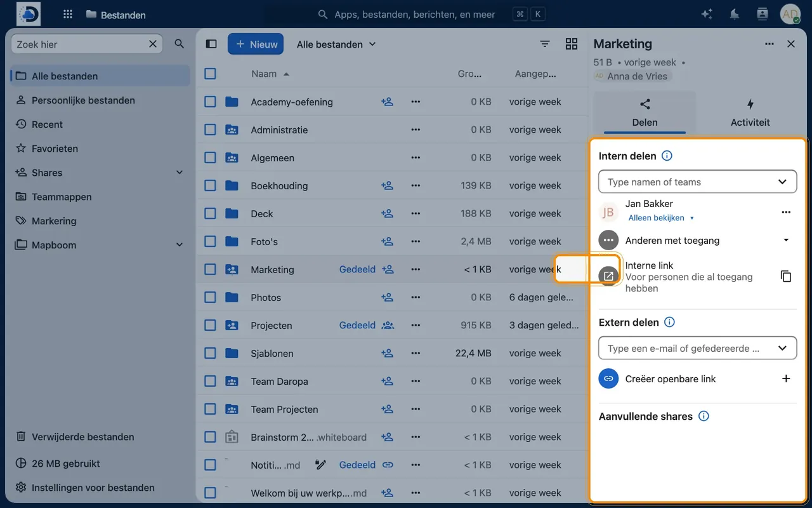Open Verwijderde bestanden
812x508 pixels.
100,437
